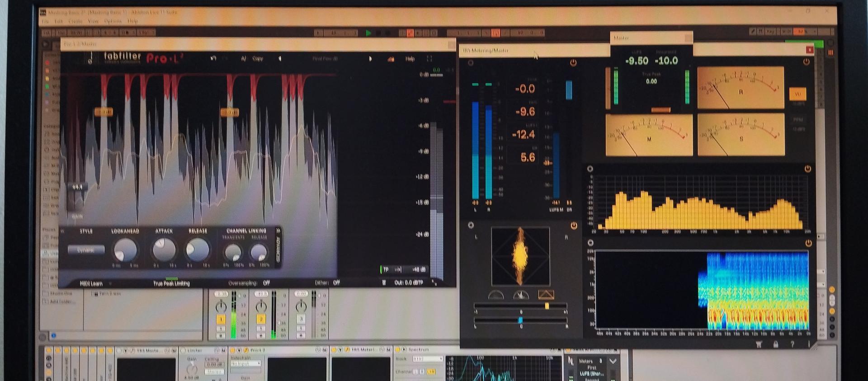
Task: Click the loudness waveform meter button beside TP
Action: (x=398, y=269)
